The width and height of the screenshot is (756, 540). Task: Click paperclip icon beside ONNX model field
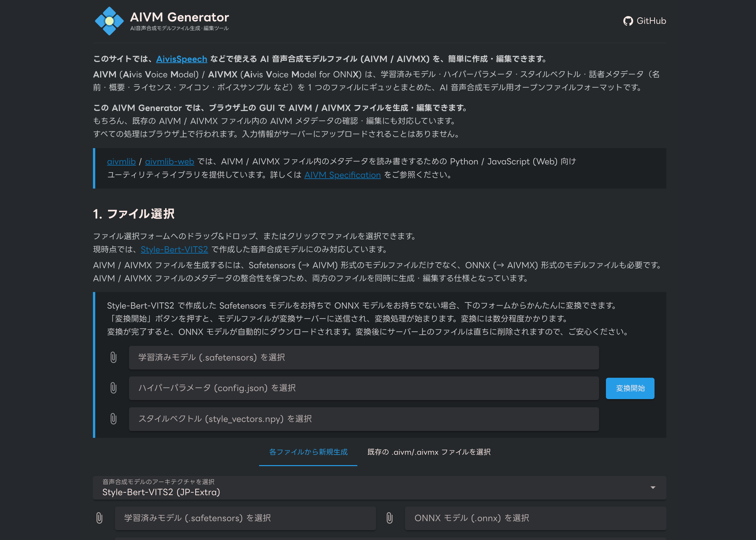click(x=389, y=518)
